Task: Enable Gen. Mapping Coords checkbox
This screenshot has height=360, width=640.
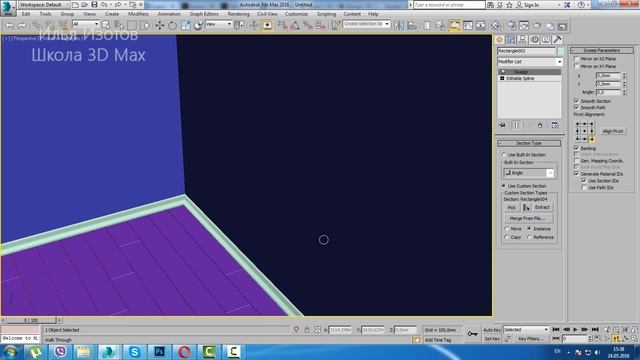Action: point(577,161)
